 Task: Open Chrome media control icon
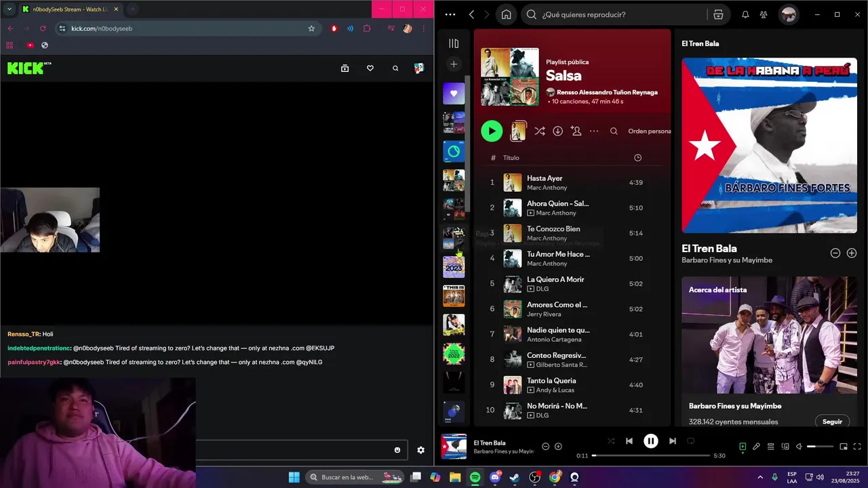pos(391,28)
